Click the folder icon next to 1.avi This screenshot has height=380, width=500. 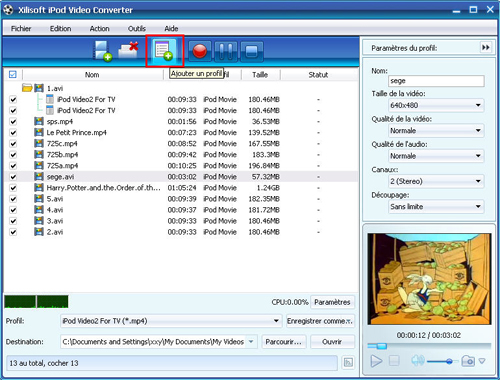[27, 88]
